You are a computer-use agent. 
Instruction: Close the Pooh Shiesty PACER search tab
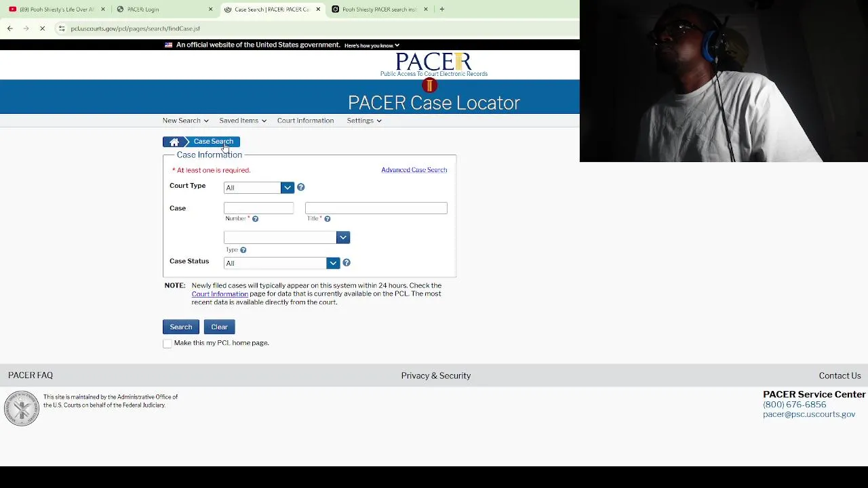[426, 9]
